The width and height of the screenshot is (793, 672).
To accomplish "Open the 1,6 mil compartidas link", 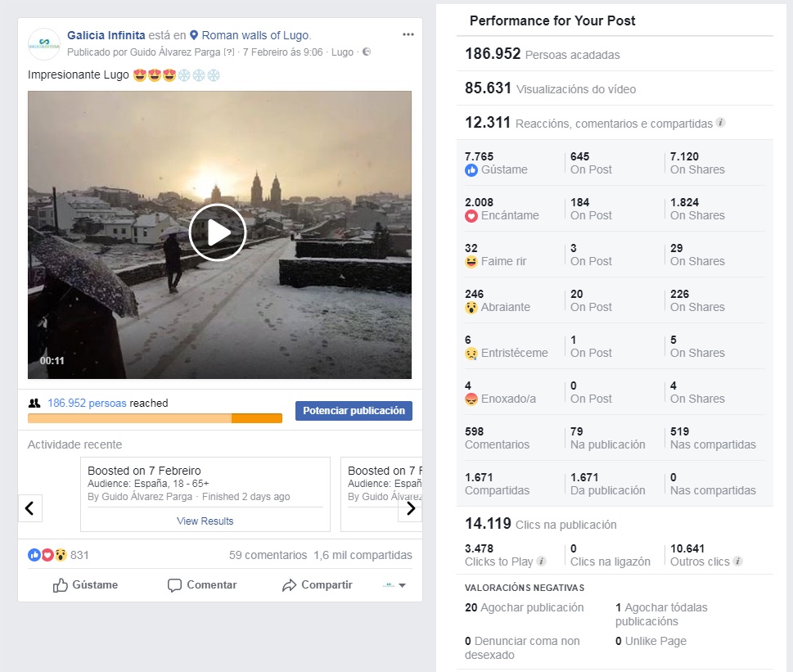I will tap(363, 555).
